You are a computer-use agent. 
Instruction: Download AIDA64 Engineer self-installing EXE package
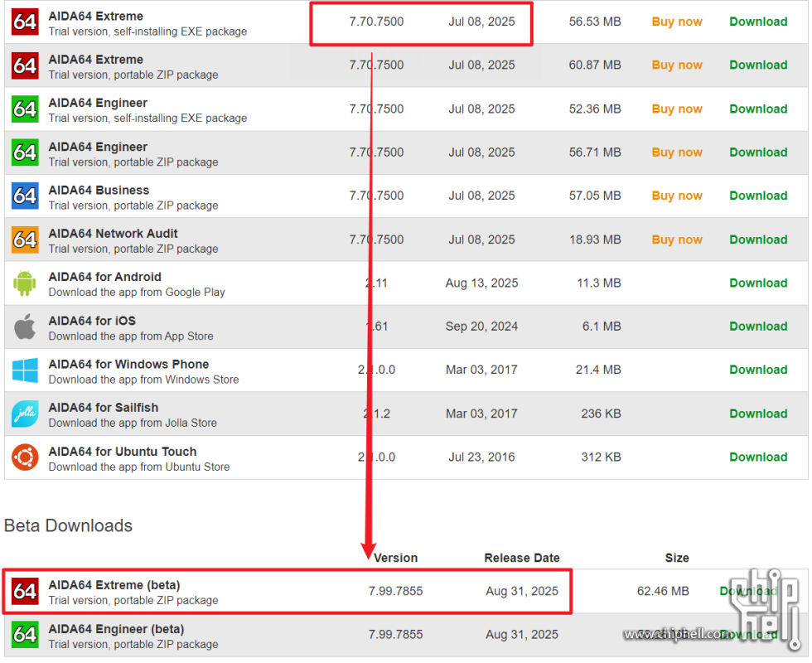pyautogui.click(x=758, y=109)
